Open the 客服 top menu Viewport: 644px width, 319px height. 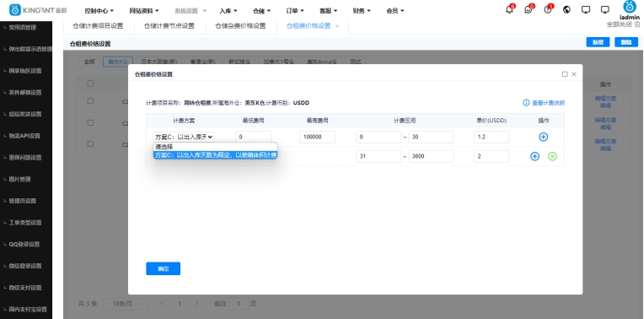328,11
